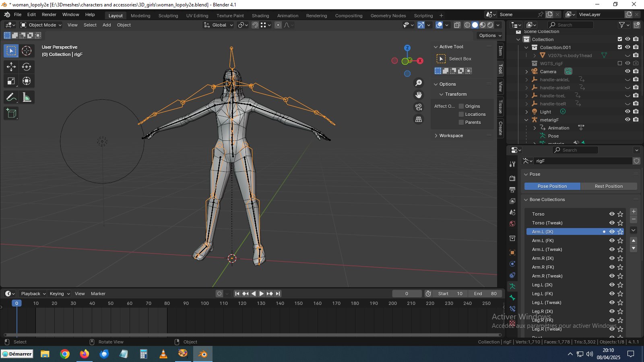
Task: Activate the Move tool
Action: 11,67
